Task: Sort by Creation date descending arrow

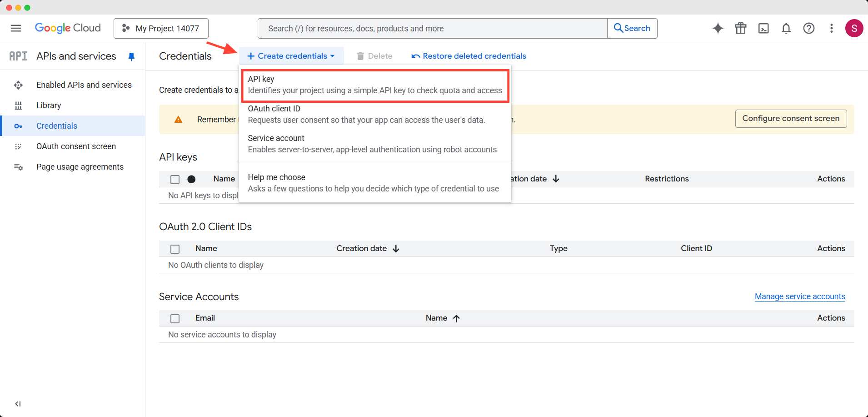Action: [556, 179]
